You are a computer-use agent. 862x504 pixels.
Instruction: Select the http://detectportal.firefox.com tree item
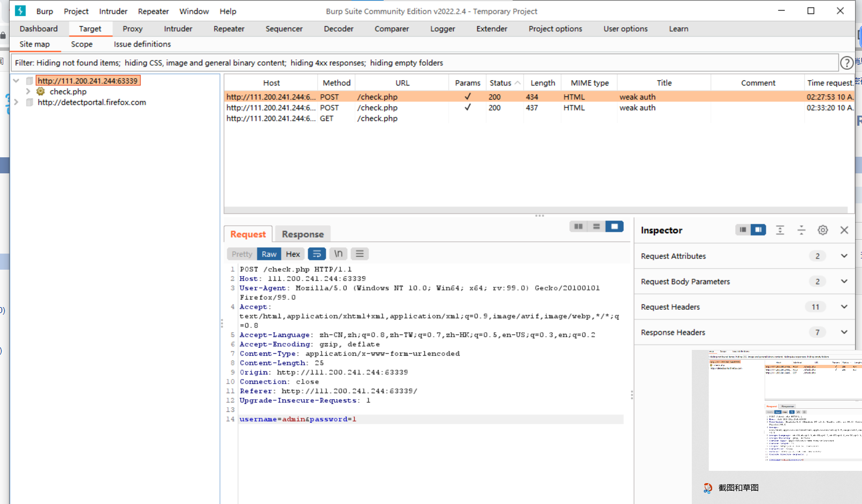[91, 102]
